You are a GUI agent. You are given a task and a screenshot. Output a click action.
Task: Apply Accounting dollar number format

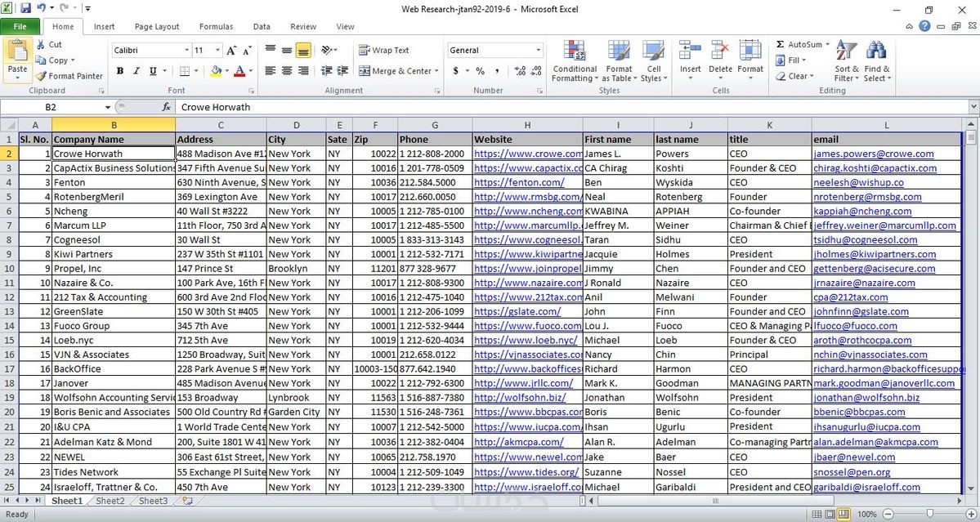pyautogui.click(x=456, y=71)
